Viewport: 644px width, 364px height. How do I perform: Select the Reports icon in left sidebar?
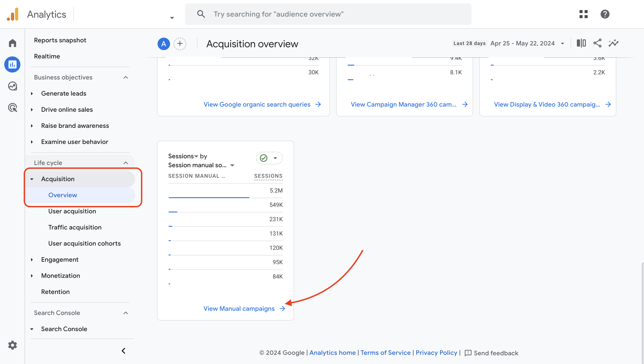[x=12, y=64]
